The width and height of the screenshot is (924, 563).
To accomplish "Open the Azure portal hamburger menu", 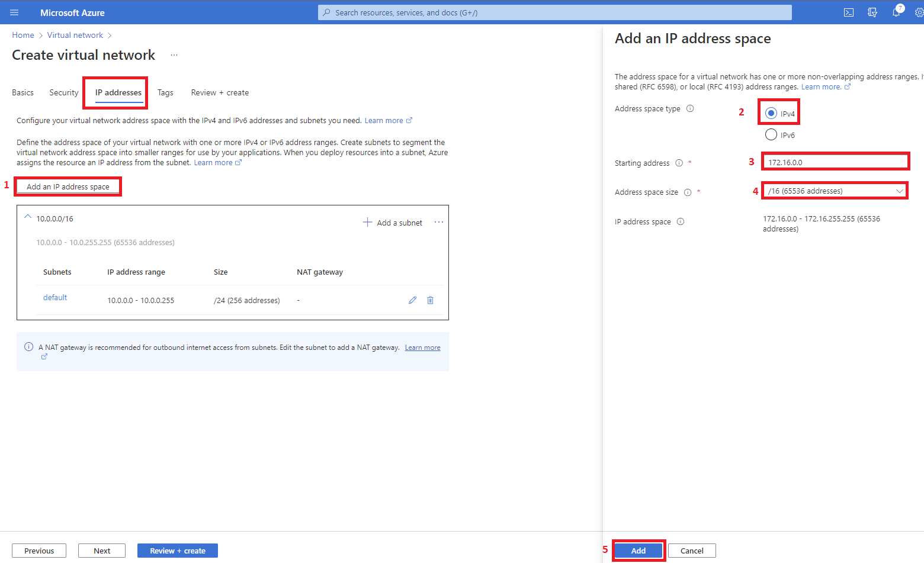I will point(14,12).
